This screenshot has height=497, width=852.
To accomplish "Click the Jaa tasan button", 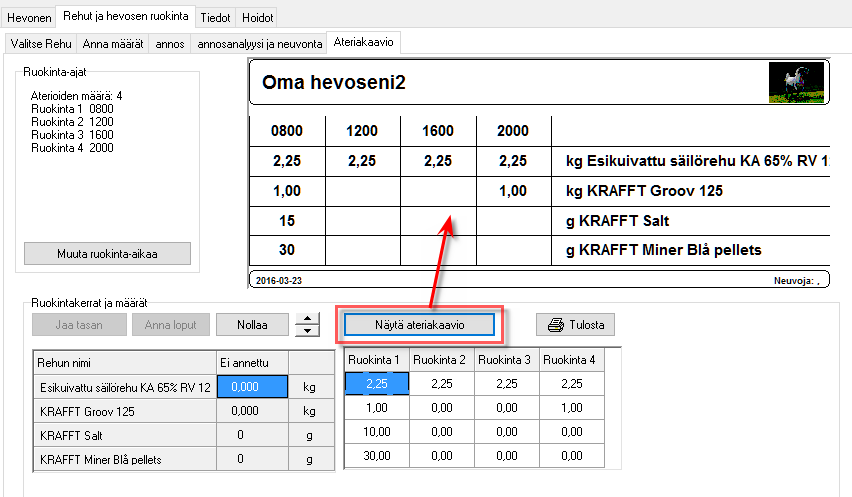I will click(x=80, y=325).
